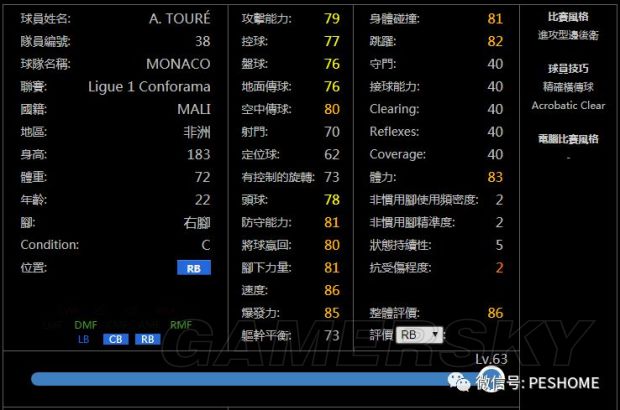The height and width of the screenshot is (410, 620).
Task: Click the weight value 72
Action: pos(202,177)
